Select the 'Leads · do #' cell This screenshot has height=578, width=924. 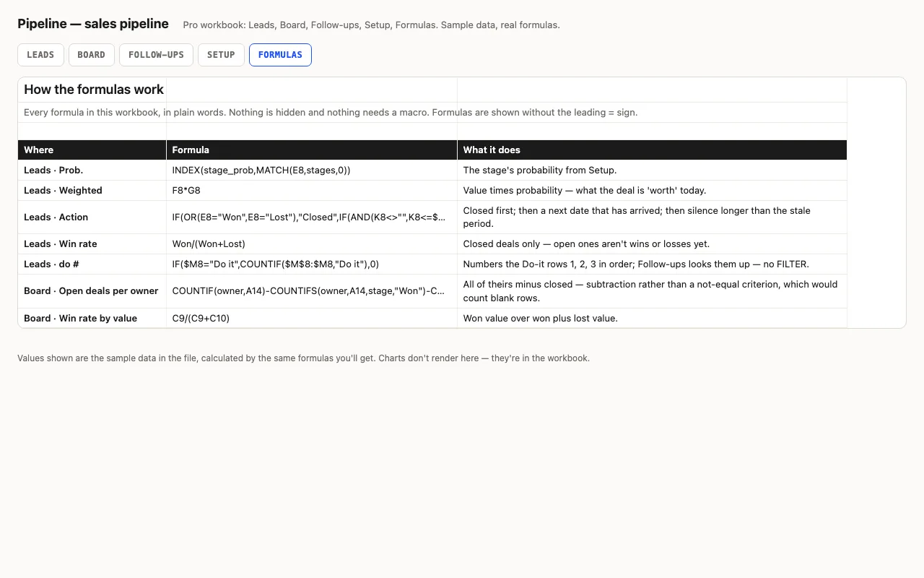[92, 264]
